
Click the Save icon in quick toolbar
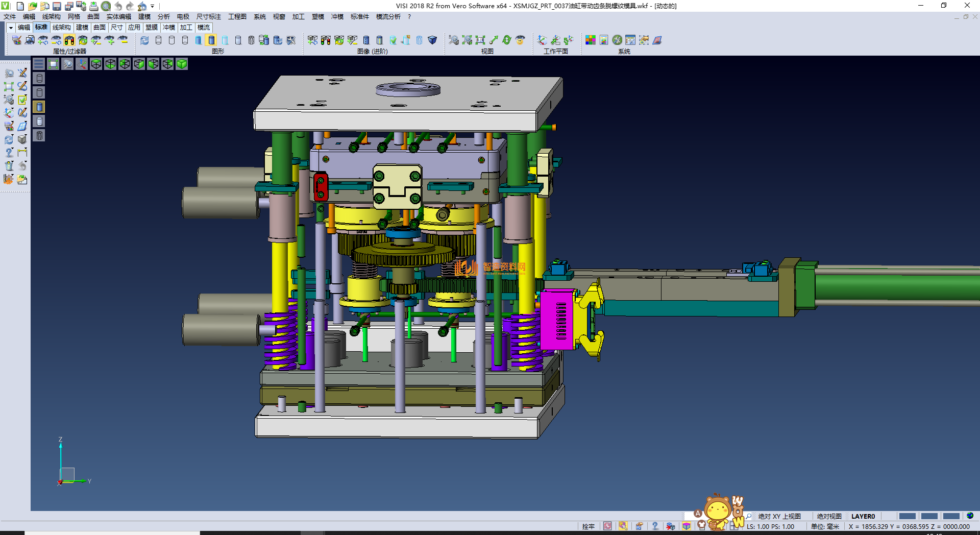click(57, 6)
